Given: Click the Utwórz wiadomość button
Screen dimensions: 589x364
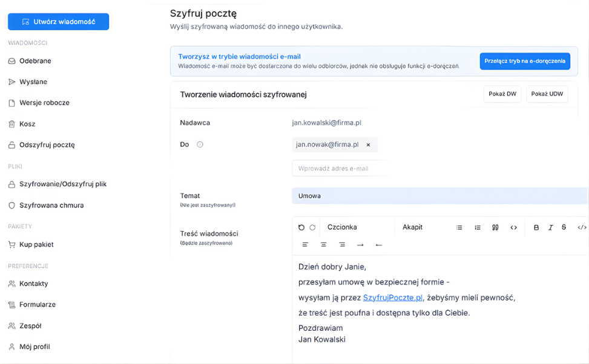Looking at the screenshot, I should click(58, 22).
